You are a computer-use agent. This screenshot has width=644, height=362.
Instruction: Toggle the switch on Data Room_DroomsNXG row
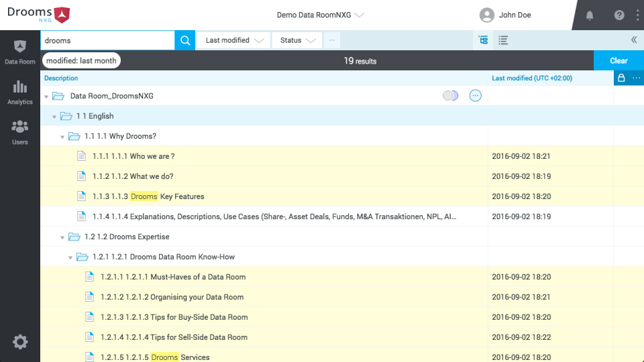click(x=450, y=96)
